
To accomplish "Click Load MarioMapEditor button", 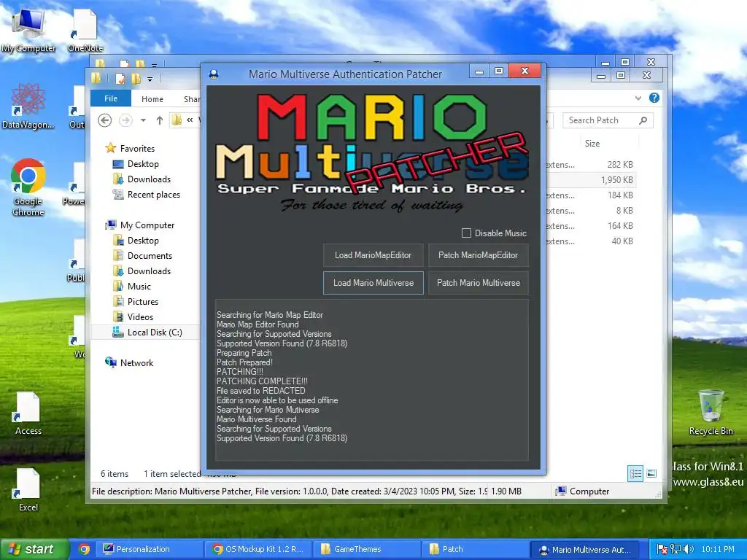I will (373, 255).
